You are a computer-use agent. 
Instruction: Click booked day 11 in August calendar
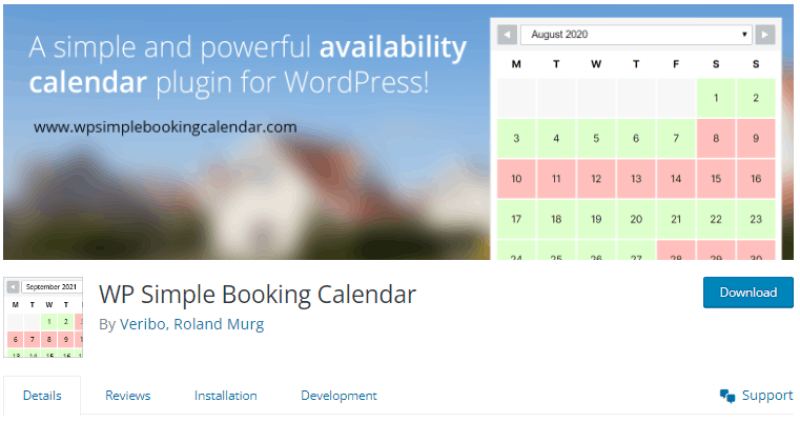[556, 179]
